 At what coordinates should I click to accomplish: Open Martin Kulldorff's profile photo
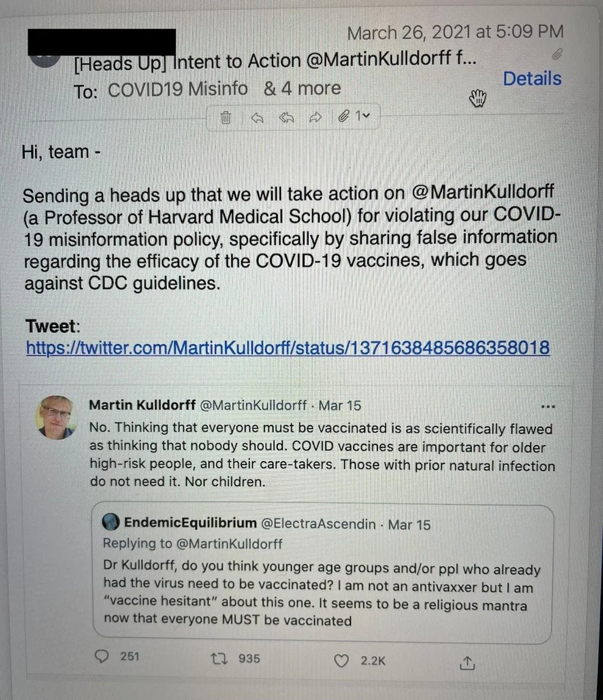[x=55, y=417]
